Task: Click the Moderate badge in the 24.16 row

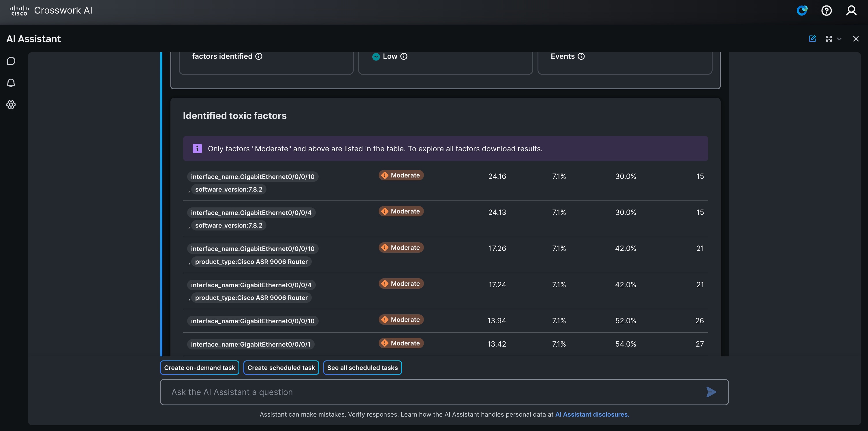Action: (x=401, y=175)
